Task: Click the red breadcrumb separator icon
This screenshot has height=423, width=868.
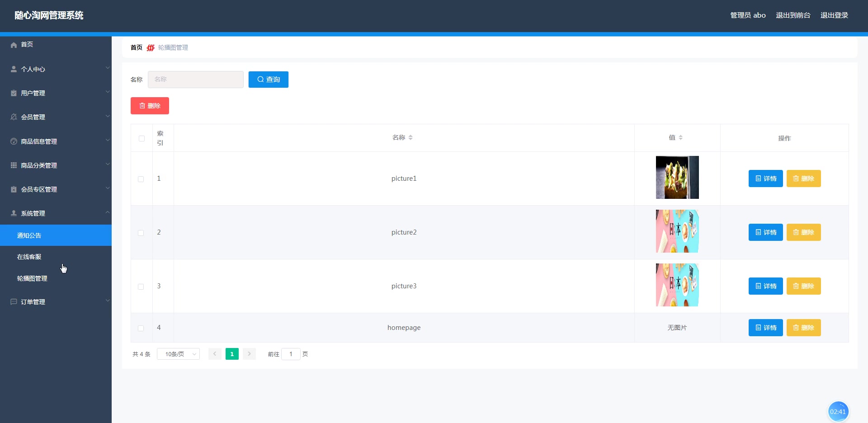Action: pos(151,47)
